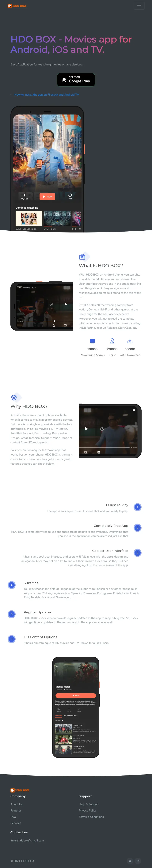The height and width of the screenshot is (868, 152).
Task: Open the hamburger navigation menu
Action: pyautogui.click(x=139, y=6)
